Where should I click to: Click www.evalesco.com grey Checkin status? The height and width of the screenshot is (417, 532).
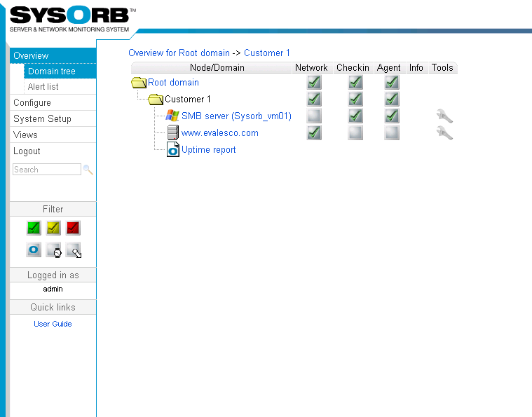coord(355,132)
